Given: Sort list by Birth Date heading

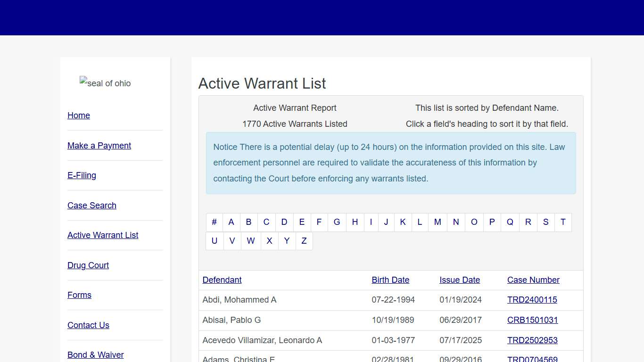Looking at the screenshot, I should click(390, 280).
